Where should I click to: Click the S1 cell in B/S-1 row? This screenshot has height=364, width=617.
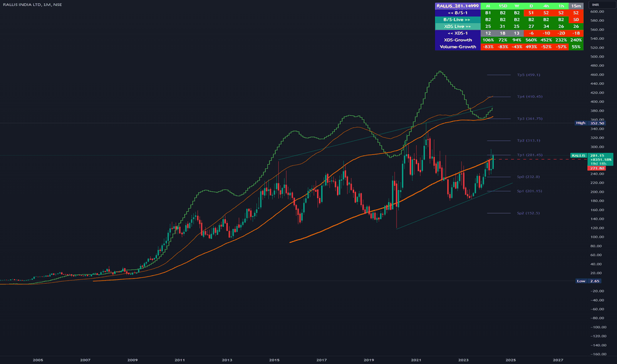531,13
